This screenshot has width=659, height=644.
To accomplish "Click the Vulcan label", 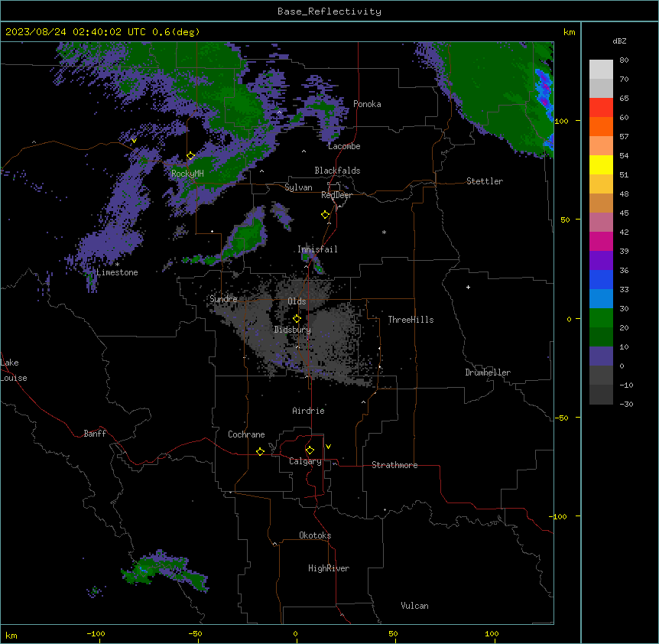I will coord(415,606).
